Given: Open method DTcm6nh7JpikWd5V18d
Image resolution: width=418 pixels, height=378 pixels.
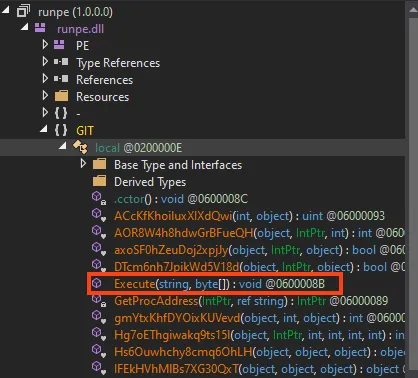Looking at the screenshot, I should tap(259, 267).
